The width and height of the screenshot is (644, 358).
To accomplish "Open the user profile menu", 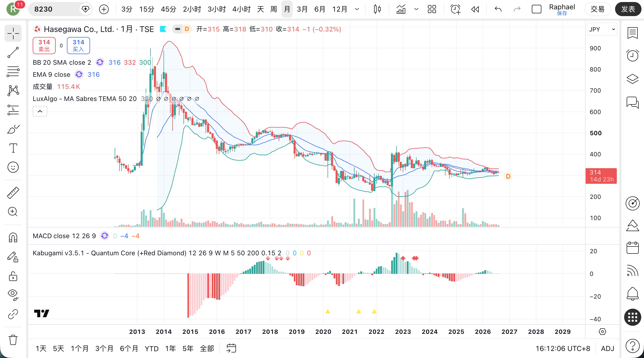I will click(x=13, y=9).
